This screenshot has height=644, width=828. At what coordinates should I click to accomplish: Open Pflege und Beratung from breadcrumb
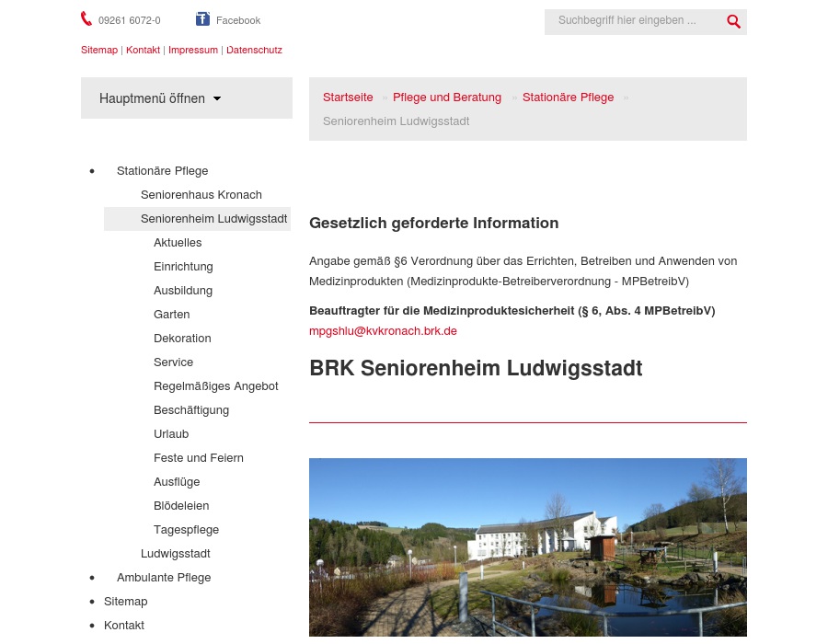pos(447,97)
